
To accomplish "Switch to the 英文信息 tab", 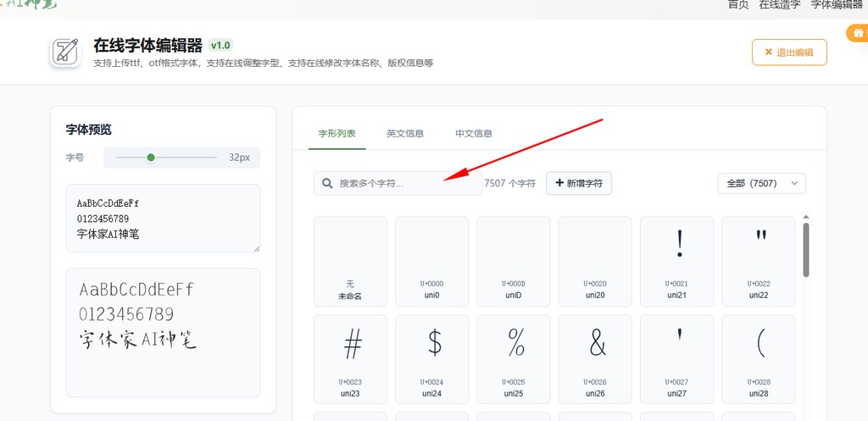I will [x=405, y=133].
